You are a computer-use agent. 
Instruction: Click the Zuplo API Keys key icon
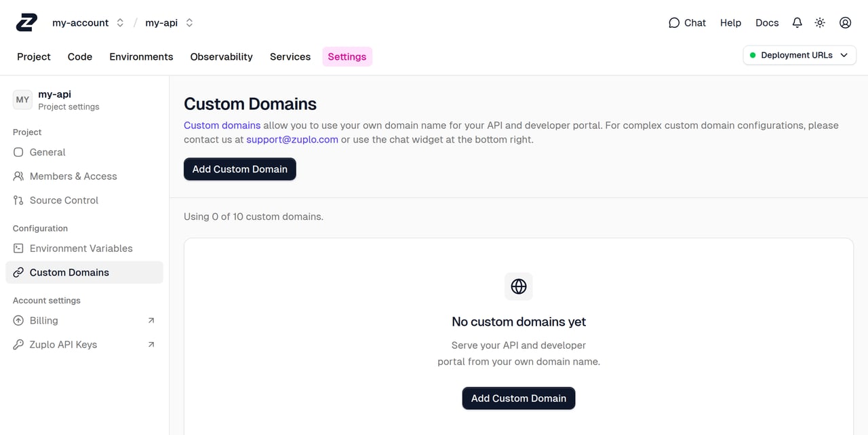coord(18,345)
